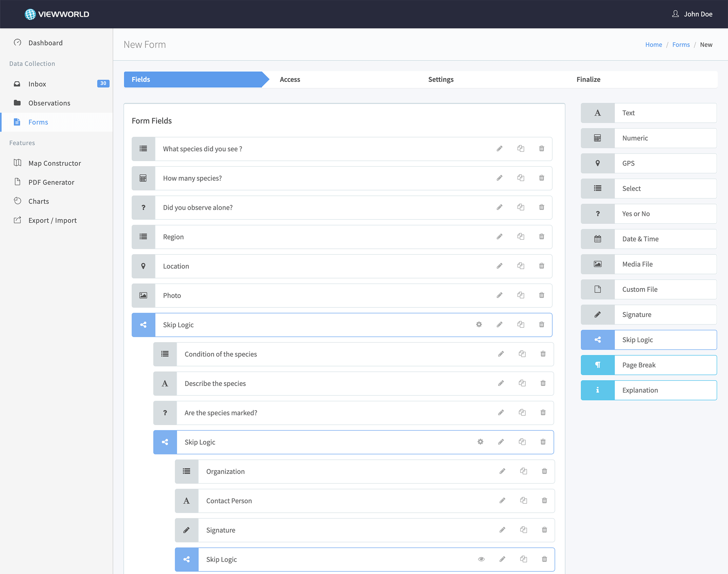The height and width of the screenshot is (574, 728).
Task: Open gear settings of nested Skip Logic
Action: 480,441
